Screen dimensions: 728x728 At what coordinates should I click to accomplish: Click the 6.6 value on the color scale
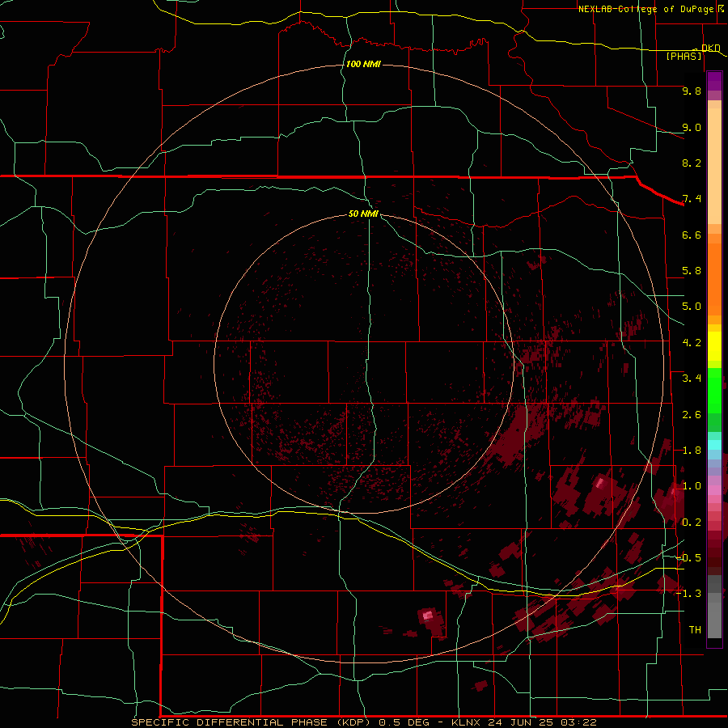[x=692, y=235]
